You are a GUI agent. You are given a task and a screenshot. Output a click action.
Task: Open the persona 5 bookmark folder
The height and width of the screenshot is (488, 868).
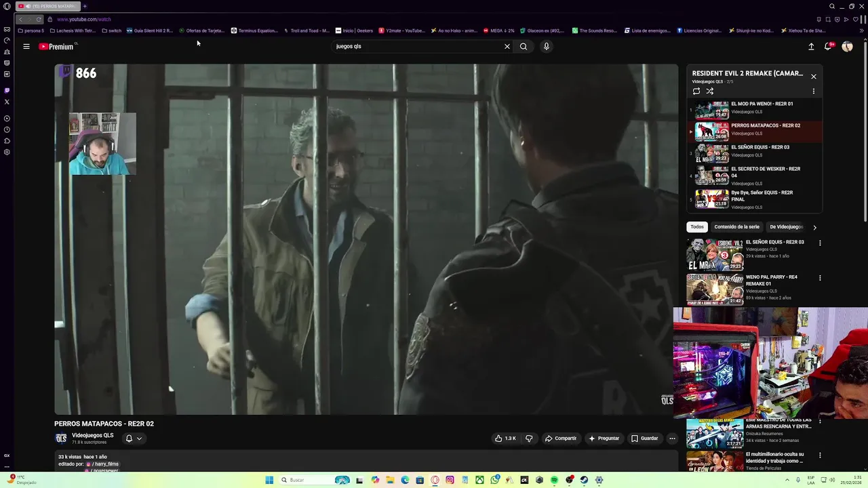click(x=31, y=30)
